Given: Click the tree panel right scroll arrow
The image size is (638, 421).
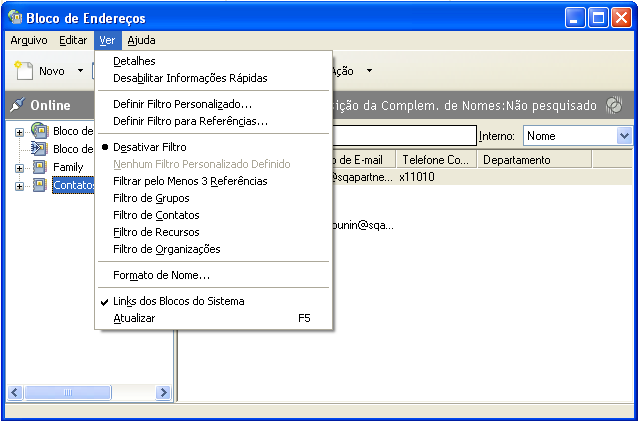Looking at the screenshot, I should (x=164, y=393).
